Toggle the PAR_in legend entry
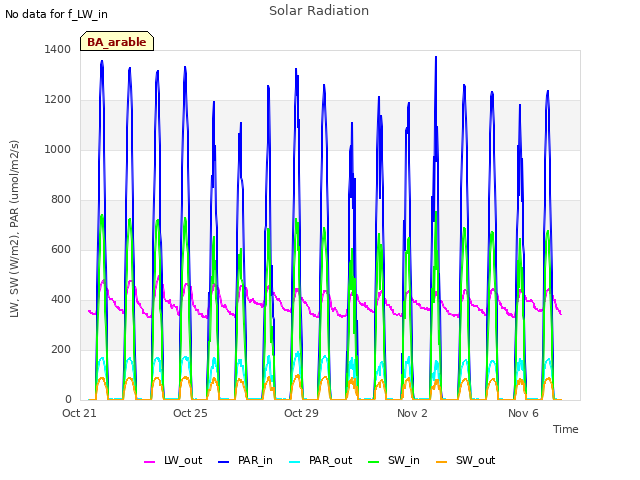 tap(245, 460)
